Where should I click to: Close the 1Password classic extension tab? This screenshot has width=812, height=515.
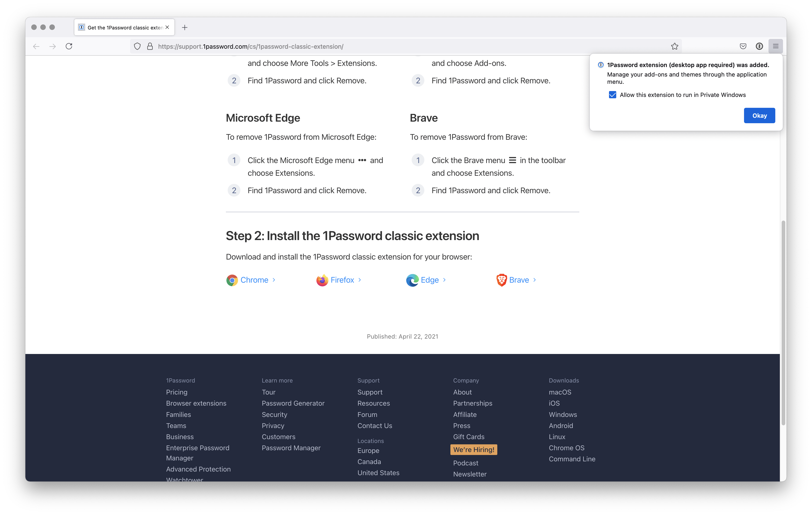click(167, 27)
